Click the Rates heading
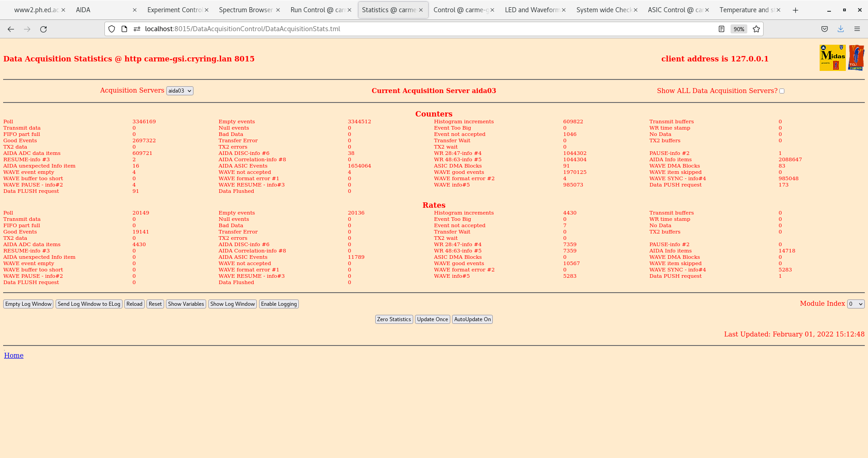This screenshot has width=868, height=458. click(x=434, y=205)
